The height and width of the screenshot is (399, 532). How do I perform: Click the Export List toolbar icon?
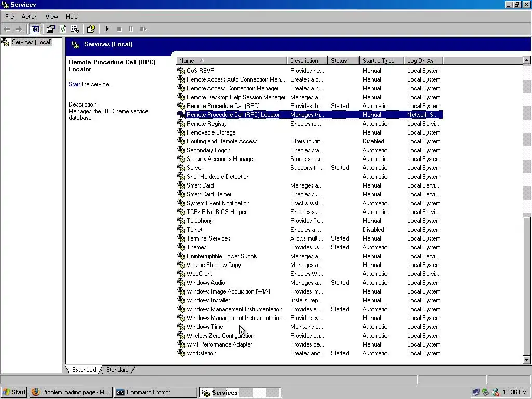[x=75, y=29]
